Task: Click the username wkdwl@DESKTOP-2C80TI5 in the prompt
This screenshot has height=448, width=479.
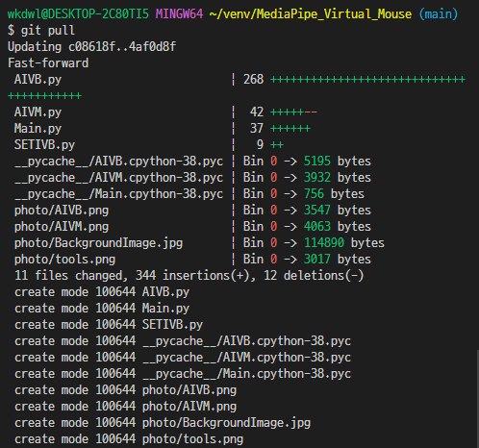Action: pos(78,13)
